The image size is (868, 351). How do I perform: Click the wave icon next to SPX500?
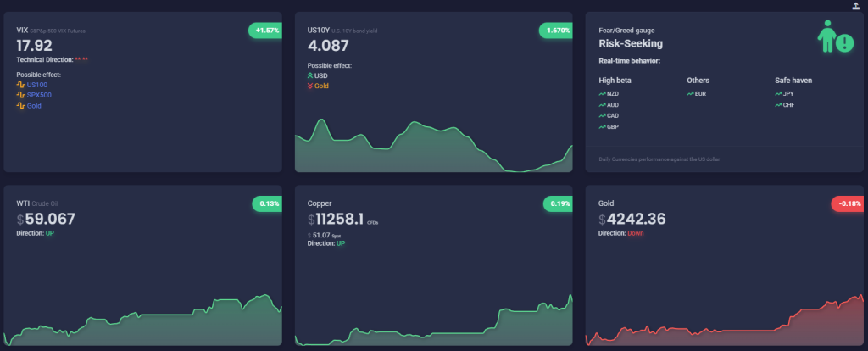(21, 95)
